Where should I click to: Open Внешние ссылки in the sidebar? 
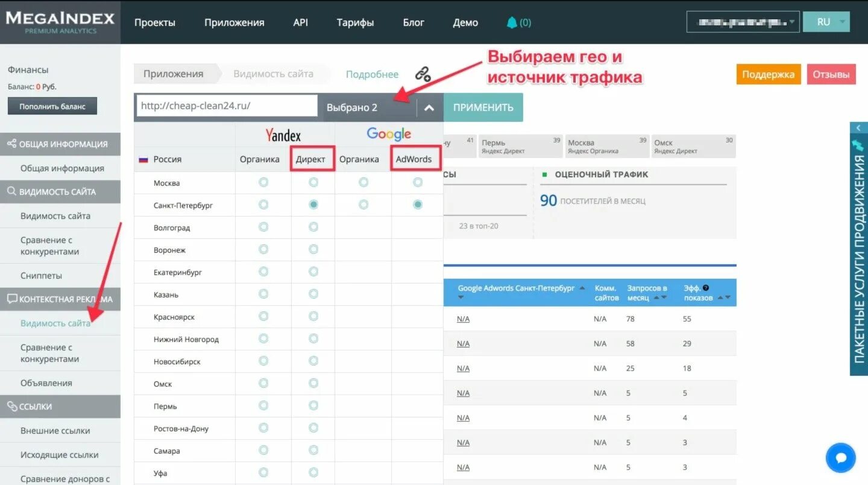click(55, 431)
